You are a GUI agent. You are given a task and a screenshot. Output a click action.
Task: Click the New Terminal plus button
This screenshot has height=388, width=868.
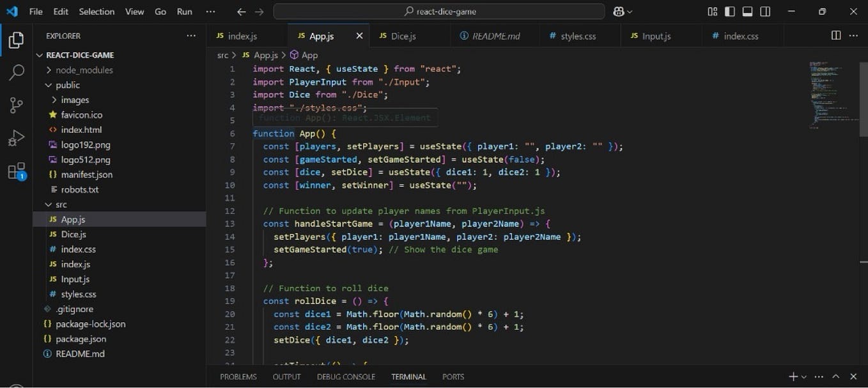[x=793, y=376]
